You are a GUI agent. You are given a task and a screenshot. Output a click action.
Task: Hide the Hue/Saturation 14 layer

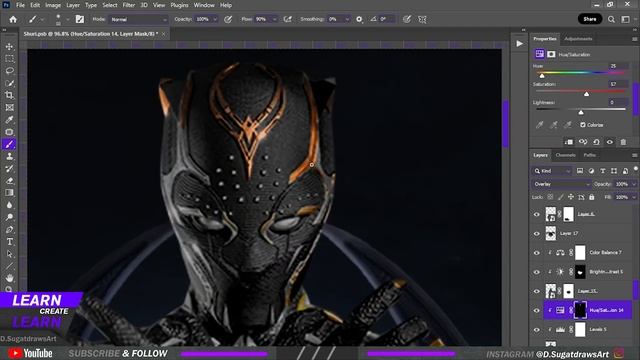pyautogui.click(x=537, y=311)
